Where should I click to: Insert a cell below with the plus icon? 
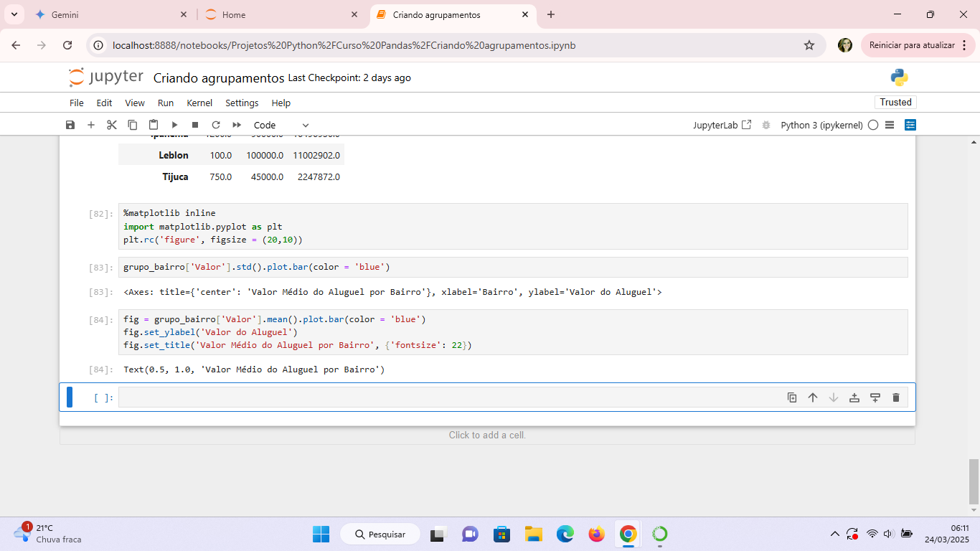[x=91, y=125]
